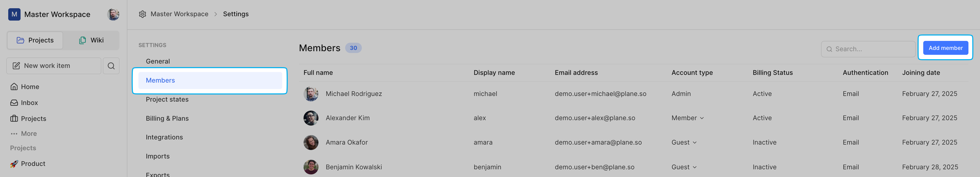Viewport: 980px width, 177px height.
Task: Click the More ellipsis in the sidebar
Action: click(x=24, y=134)
